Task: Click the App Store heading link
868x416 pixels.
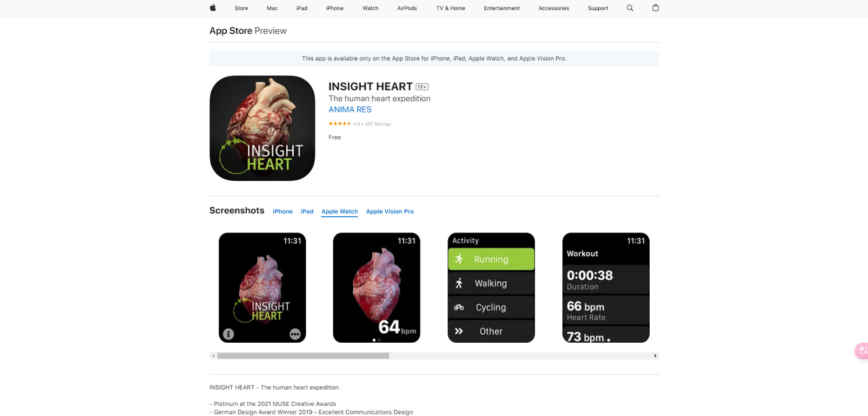Action: (x=231, y=30)
